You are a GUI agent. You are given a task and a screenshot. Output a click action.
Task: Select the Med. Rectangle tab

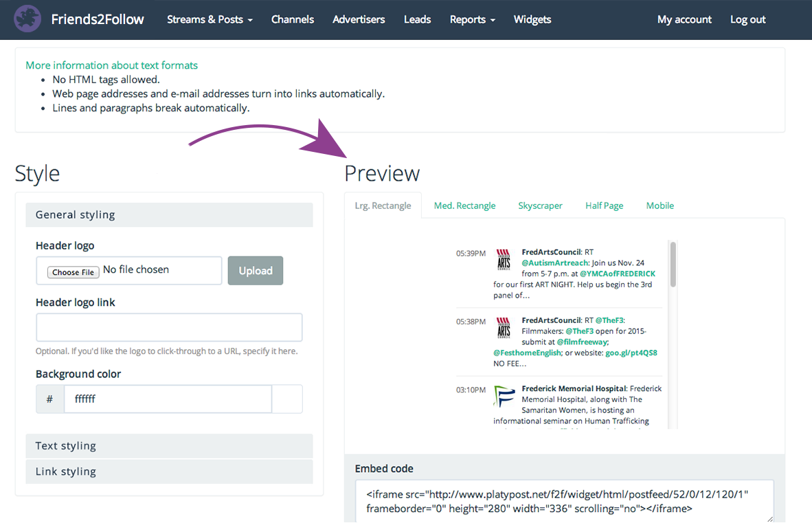click(x=464, y=205)
